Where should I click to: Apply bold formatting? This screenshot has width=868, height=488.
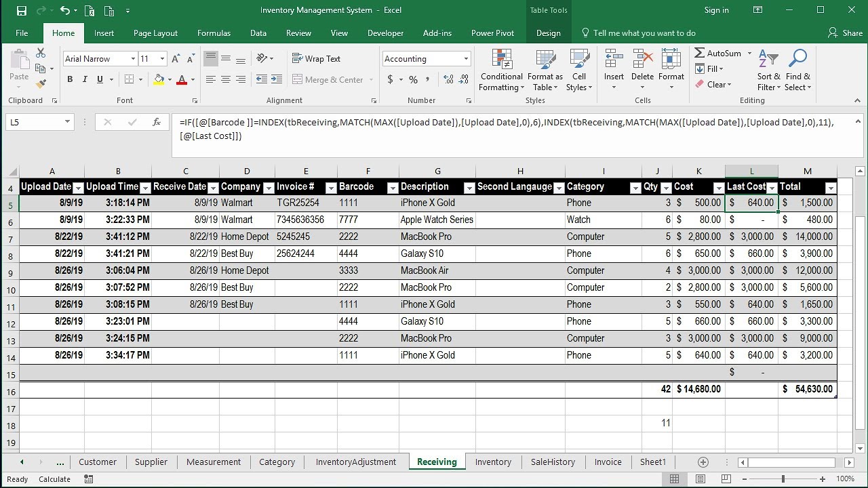click(70, 79)
